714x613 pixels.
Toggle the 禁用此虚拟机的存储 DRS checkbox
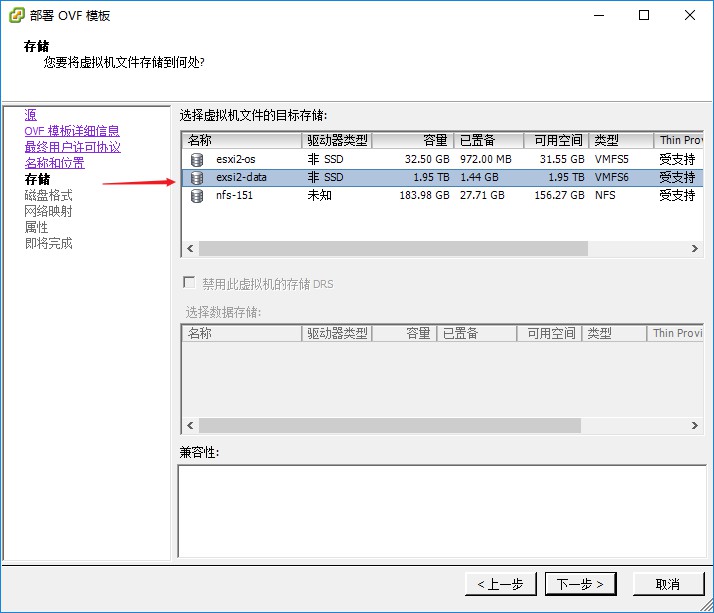189,283
